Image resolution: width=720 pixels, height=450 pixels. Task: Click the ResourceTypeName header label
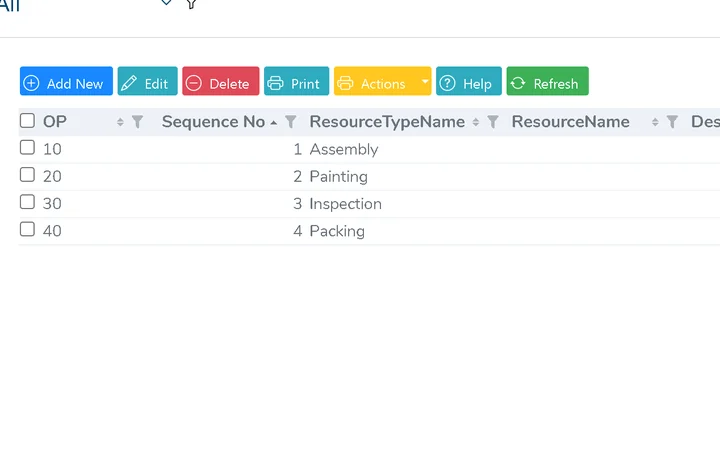387,122
